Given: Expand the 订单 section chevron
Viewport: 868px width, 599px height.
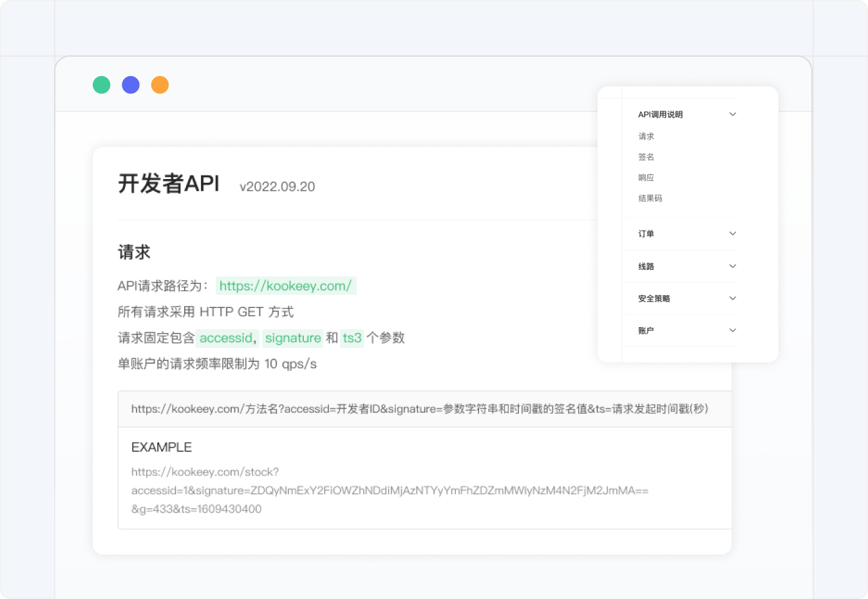Looking at the screenshot, I should coord(732,234).
